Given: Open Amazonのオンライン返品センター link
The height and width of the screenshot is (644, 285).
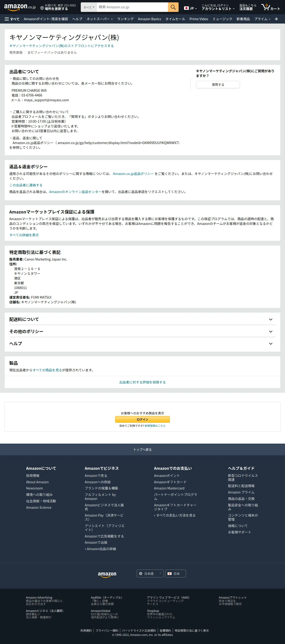Looking at the screenshot, I should [75, 192].
